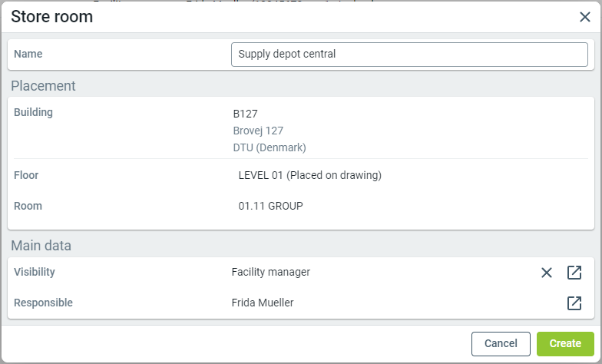The image size is (602, 364).
Task: Close the Store room dialog
Action: coord(584,17)
